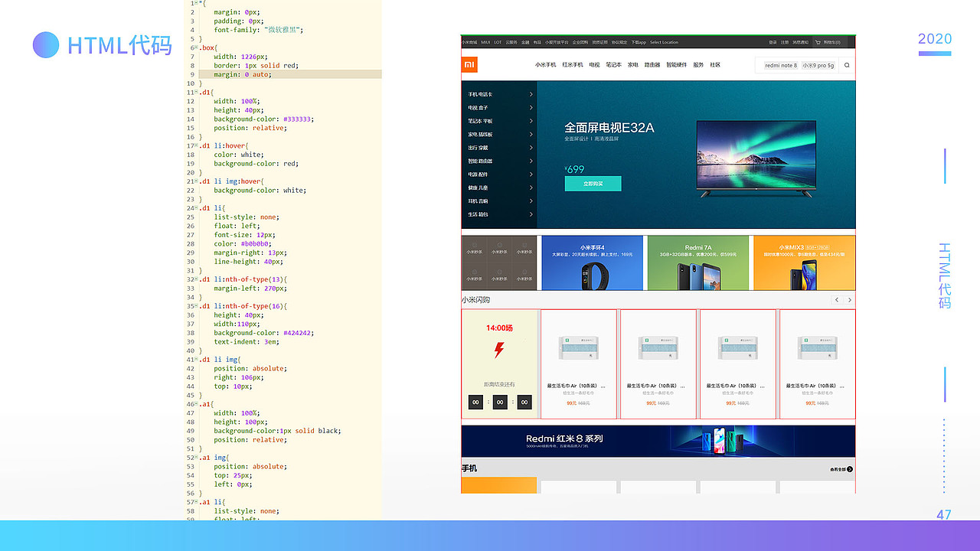Image resolution: width=980 pixels, height=551 pixels.
Task: Open the 社区 nav menu item
Action: tap(715, 65)
